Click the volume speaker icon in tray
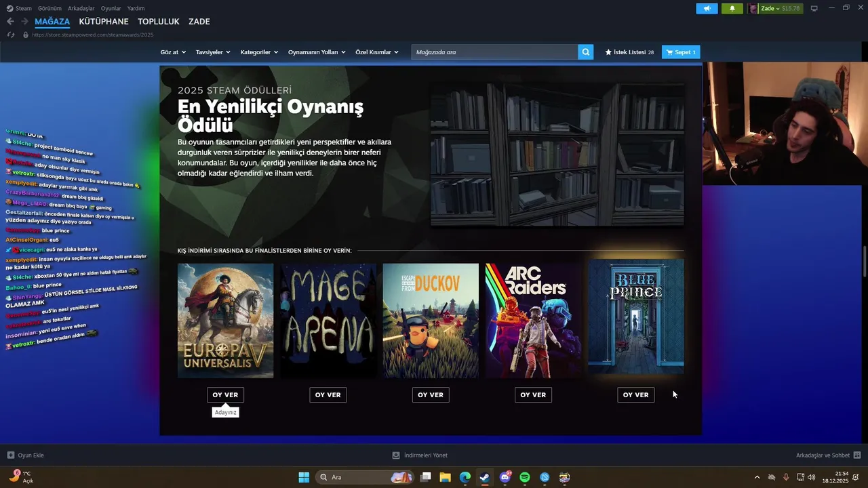Screen dimensions: 868x488 tap(811, 477)
